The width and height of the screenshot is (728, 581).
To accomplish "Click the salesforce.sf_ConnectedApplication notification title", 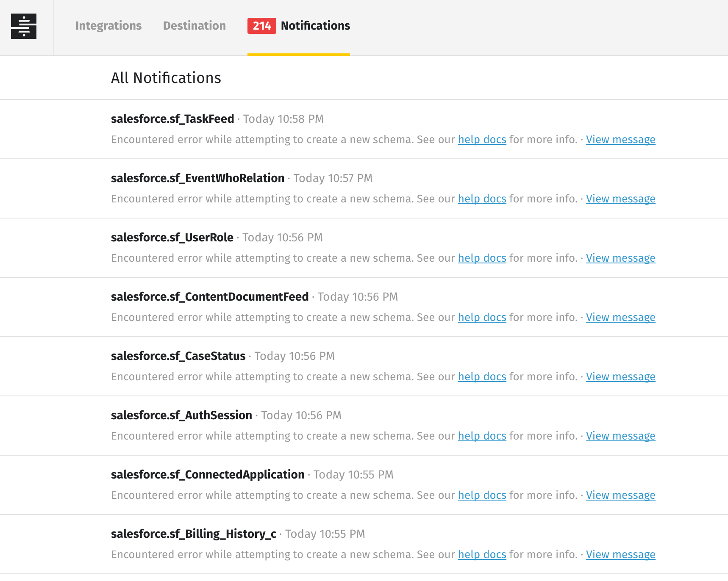I will point(208,475).
